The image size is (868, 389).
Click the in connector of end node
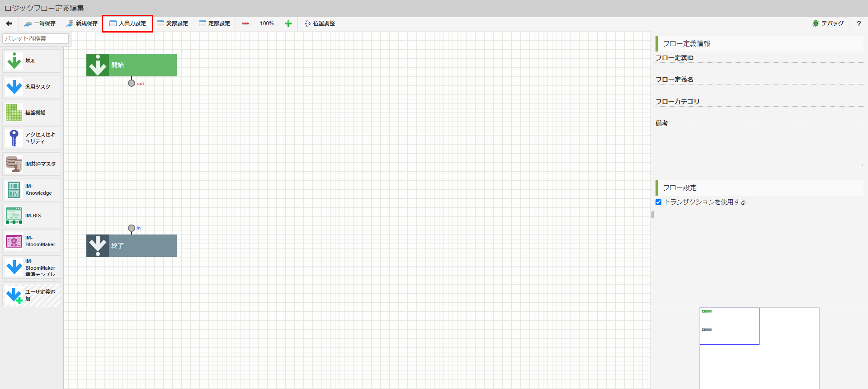[132, 228]
